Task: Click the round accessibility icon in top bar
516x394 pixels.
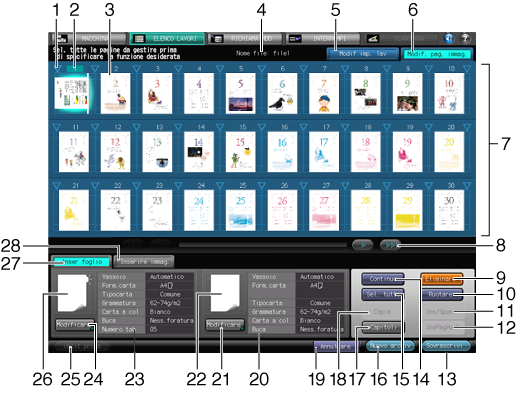Action: 449,39
